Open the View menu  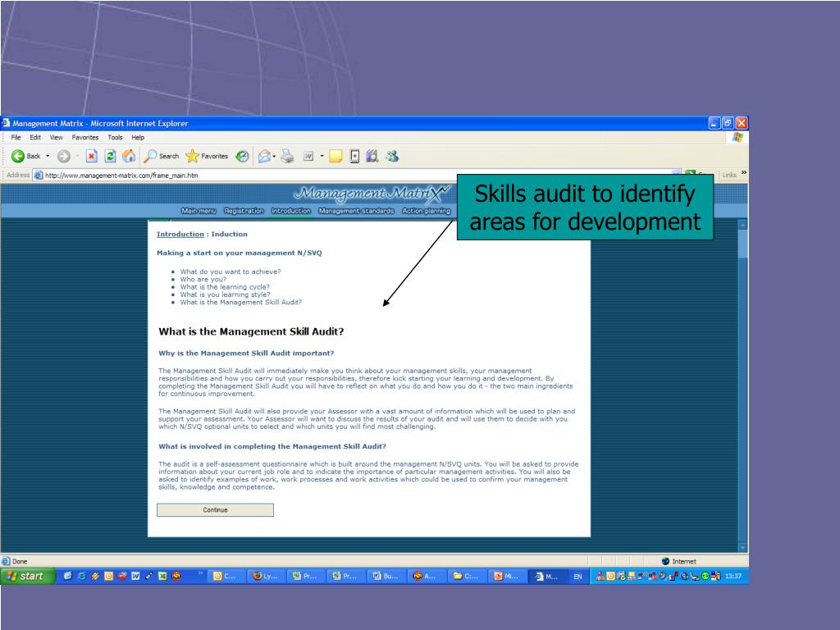coord(57,138)
